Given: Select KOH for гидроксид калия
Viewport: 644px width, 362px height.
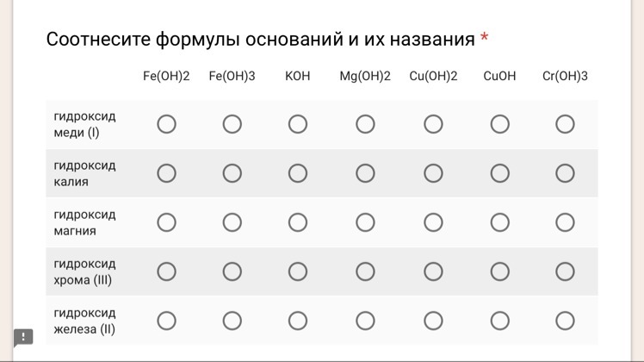Looking at the screenshot, I should point(297,173).
